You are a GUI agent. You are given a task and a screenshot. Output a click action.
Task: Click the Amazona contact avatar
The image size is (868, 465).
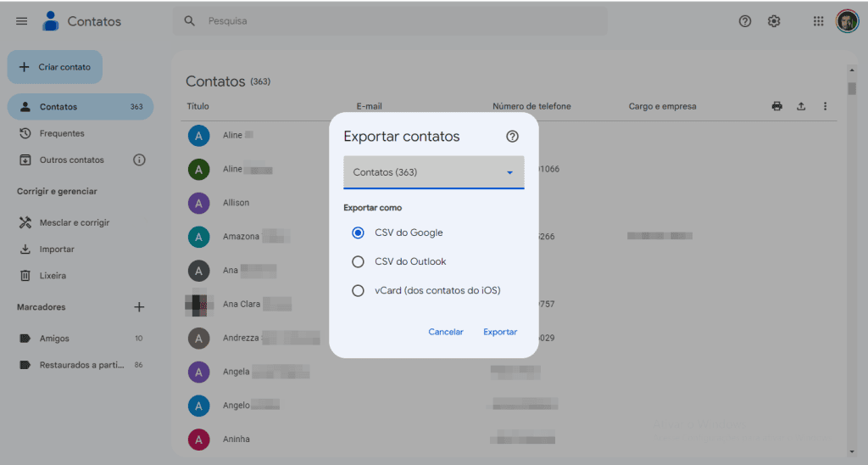[x=198, y=237]
